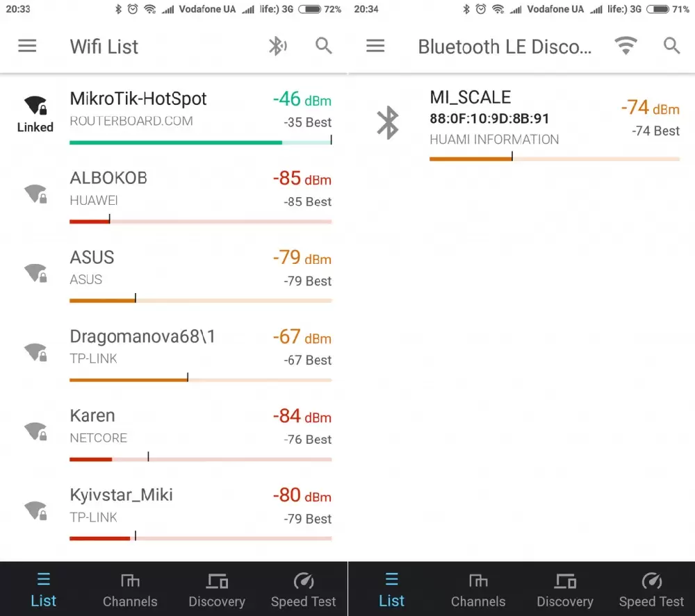695x616 pixels.
Task: Switch to Bluetooth scan from Wifi List
Action: click(x=277, y=46)
